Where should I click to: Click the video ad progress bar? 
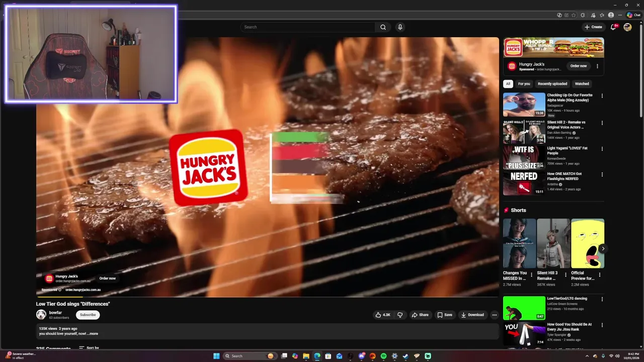click(268, 297)
